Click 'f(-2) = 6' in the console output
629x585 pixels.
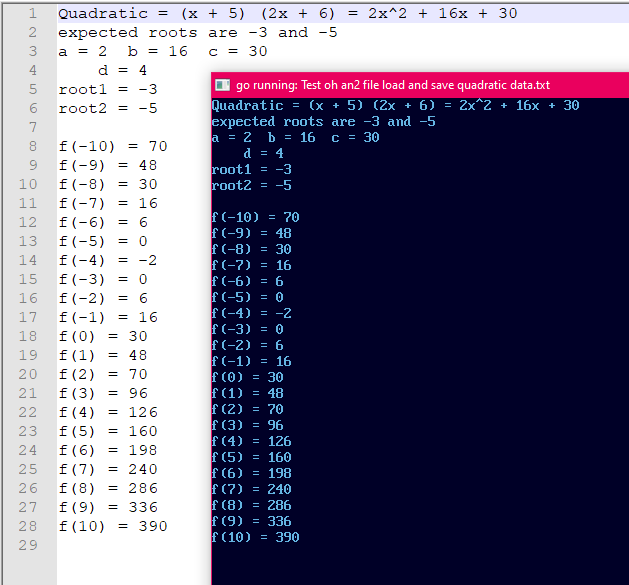coord(248,345)
